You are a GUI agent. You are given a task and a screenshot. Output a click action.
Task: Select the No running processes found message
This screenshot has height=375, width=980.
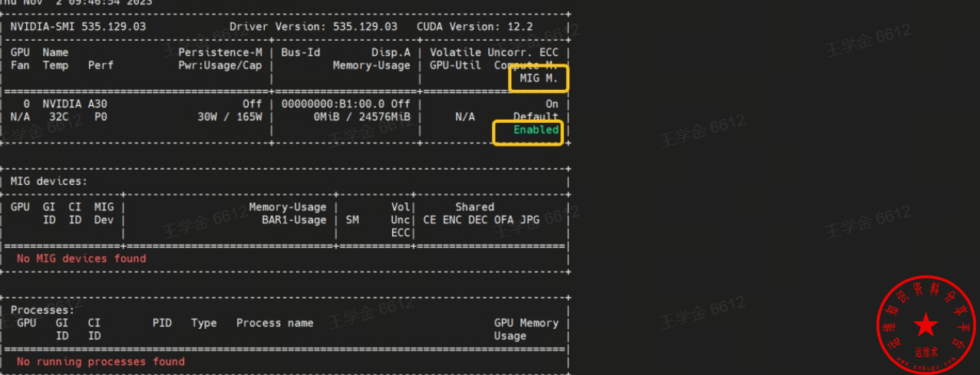(101, 361)
